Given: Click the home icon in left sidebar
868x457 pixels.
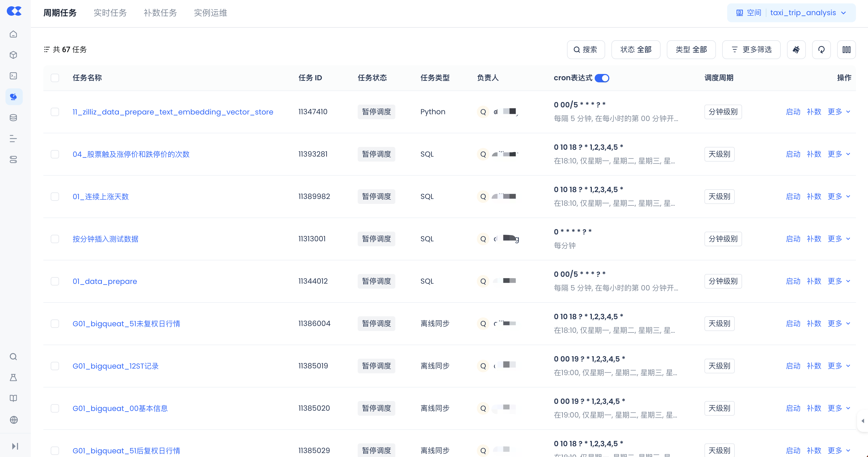Looking at the screenshot, I should 14,34.
